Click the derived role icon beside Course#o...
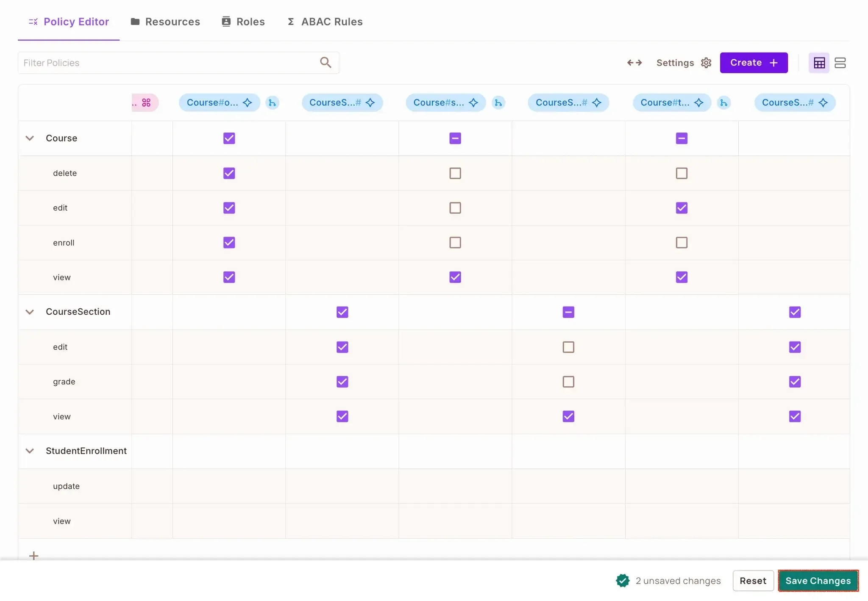Viewport: 868px width, 601px height. click(272, 102)
